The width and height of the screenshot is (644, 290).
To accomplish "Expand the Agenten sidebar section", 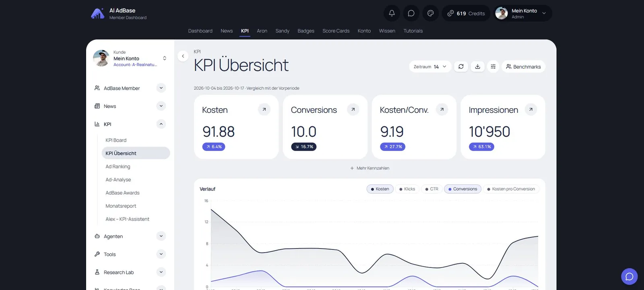I will [x=161, y=236].
